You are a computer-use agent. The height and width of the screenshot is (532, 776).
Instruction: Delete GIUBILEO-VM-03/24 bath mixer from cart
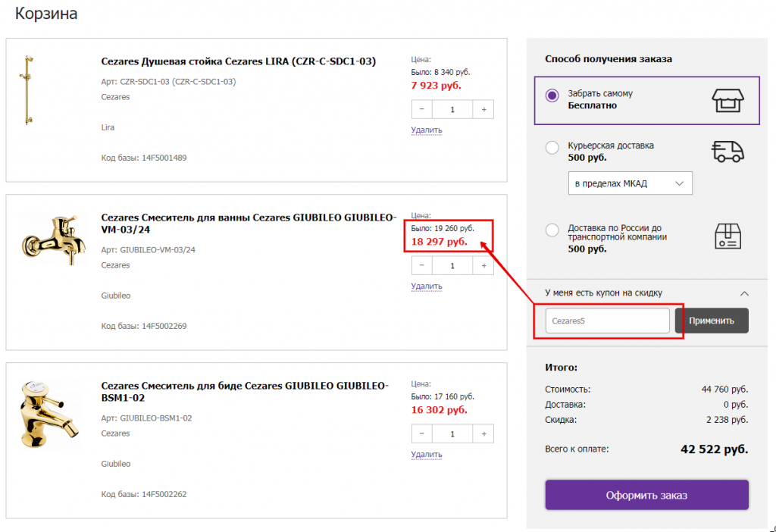coord(427,286)
